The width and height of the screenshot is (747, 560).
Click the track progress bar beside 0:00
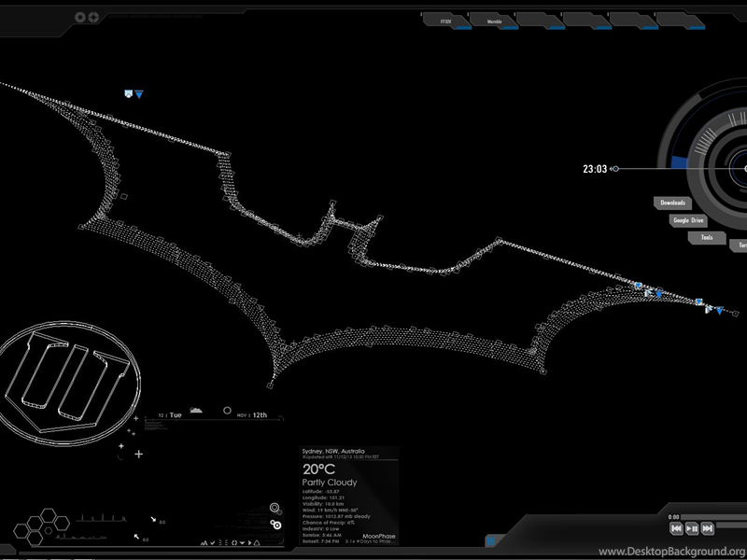pyautogui.click(x=713, y=517)
